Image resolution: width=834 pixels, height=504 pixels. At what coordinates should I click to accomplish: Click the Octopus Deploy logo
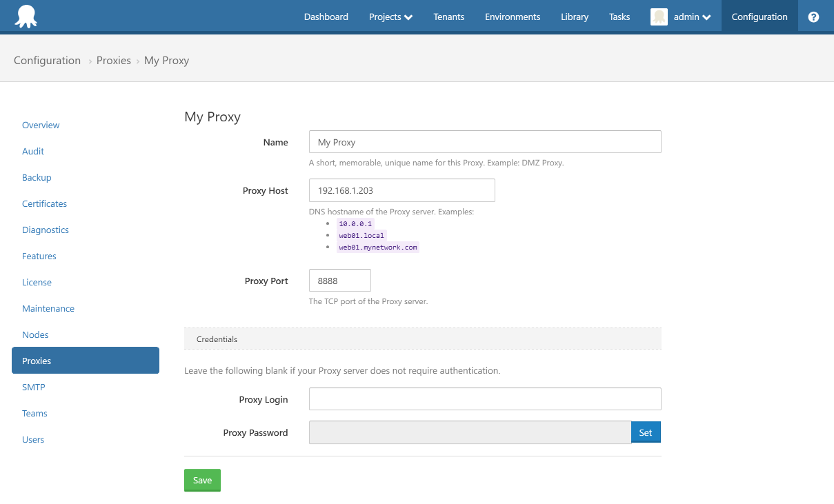[x=28, y=15]
